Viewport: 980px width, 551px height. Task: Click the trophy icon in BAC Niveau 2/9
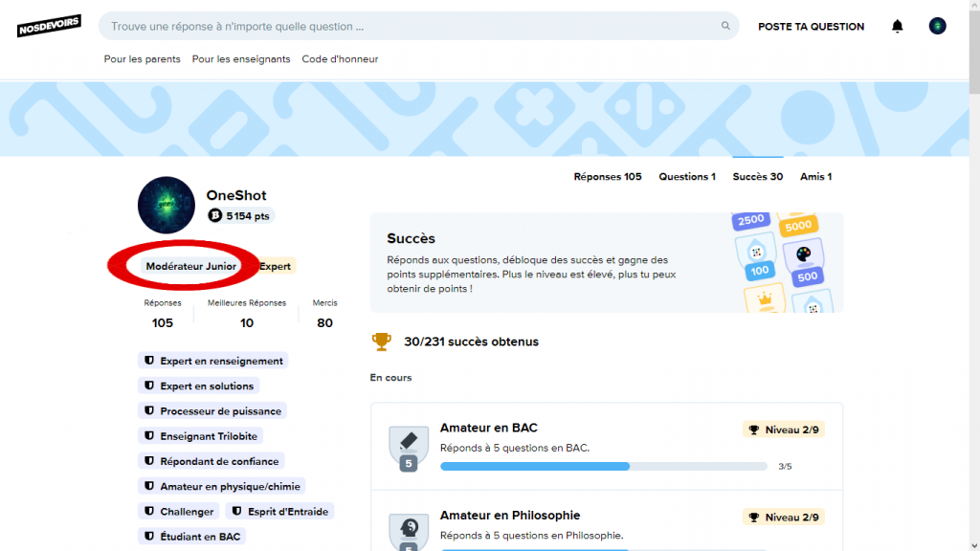(754, 430)
